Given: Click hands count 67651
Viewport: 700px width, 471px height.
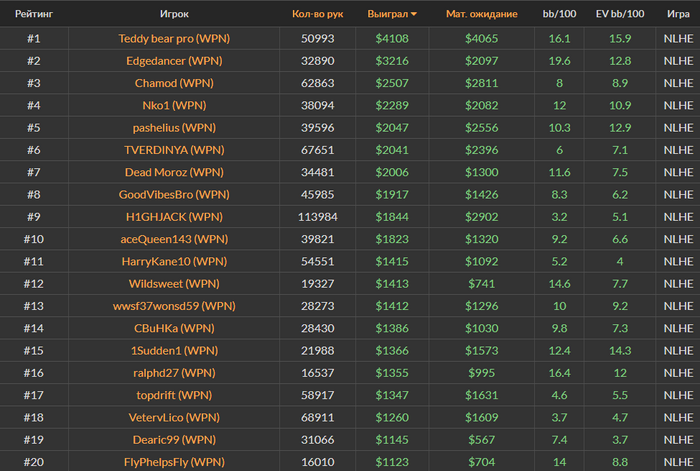Looking at the screenshot, I should (317, 150).
